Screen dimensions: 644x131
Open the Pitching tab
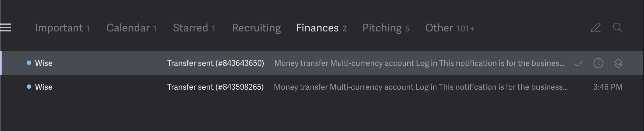coord(386,28)
